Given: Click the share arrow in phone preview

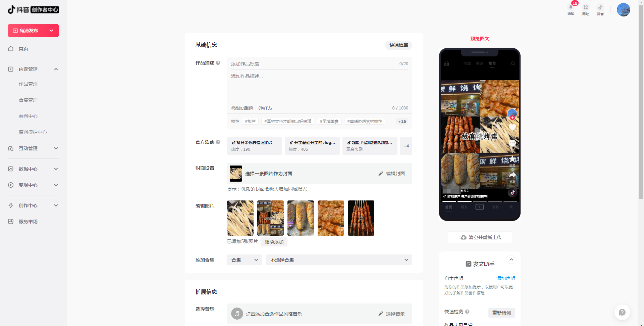Looking at the screenshot, I should pos(512,175).
